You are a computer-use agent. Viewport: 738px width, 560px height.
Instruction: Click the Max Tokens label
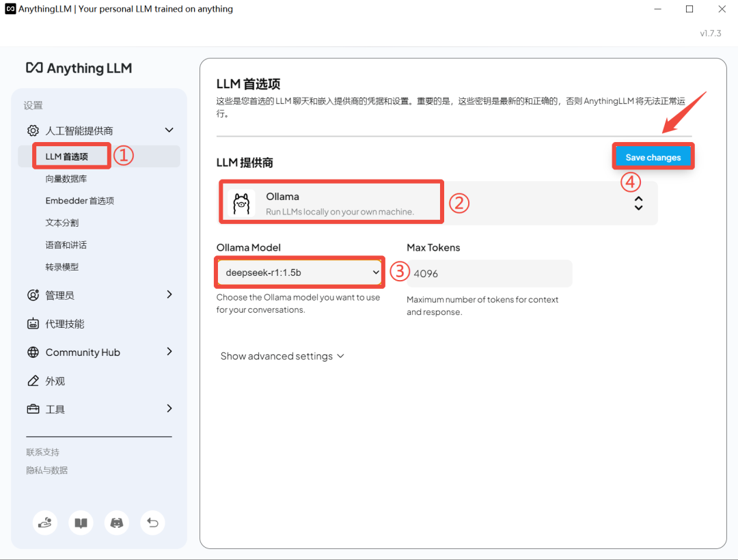pos(433,247)
